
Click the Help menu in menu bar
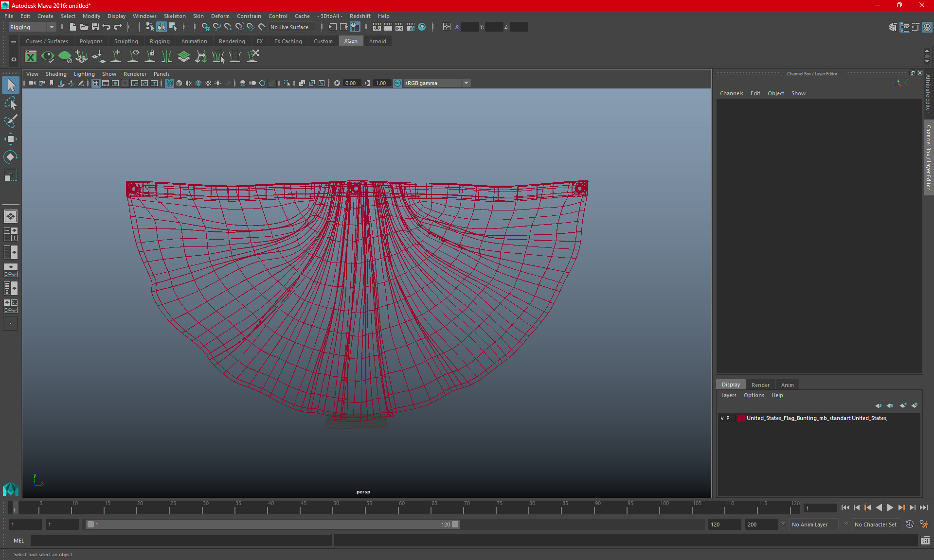383,16
